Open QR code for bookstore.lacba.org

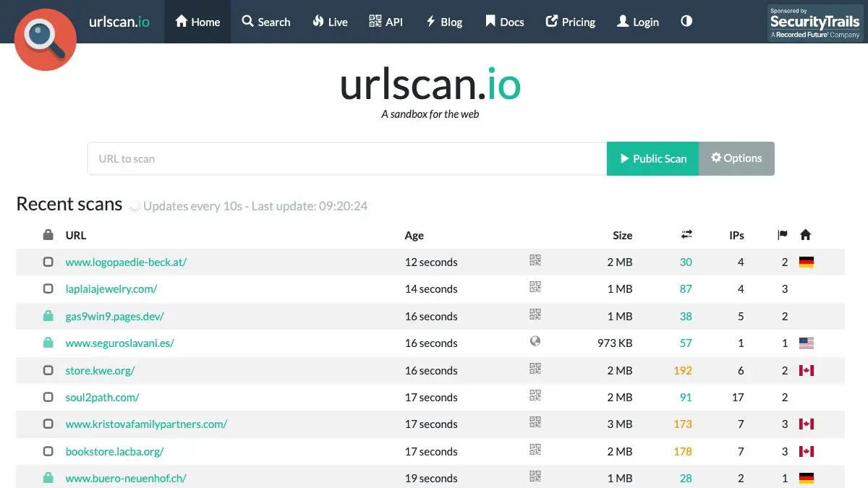click(x=535, y=450)
